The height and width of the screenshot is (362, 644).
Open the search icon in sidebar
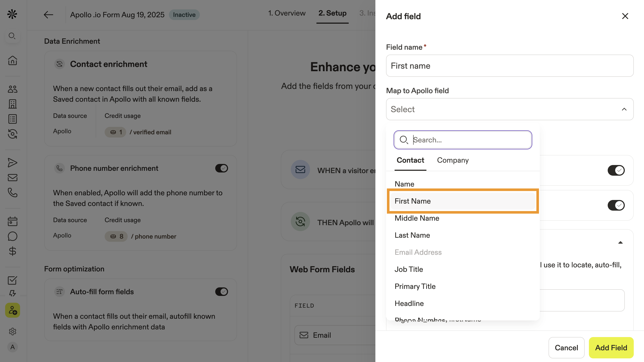[x=12, y=36]
